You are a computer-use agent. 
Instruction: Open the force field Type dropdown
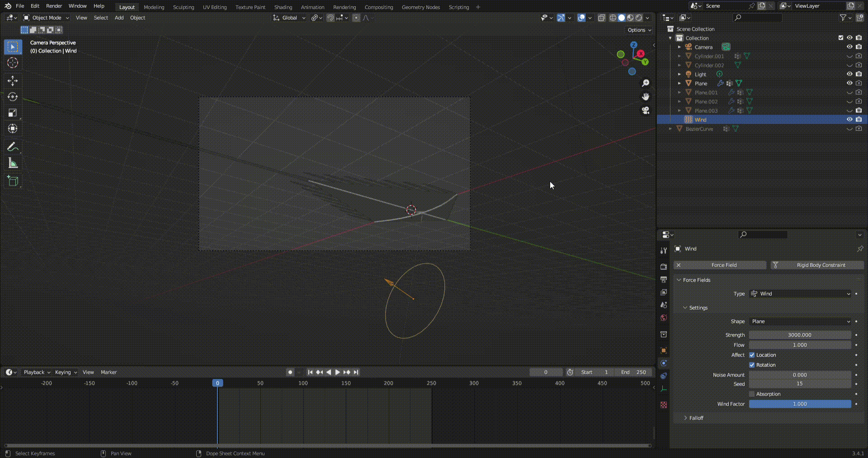tap(800, 294)
